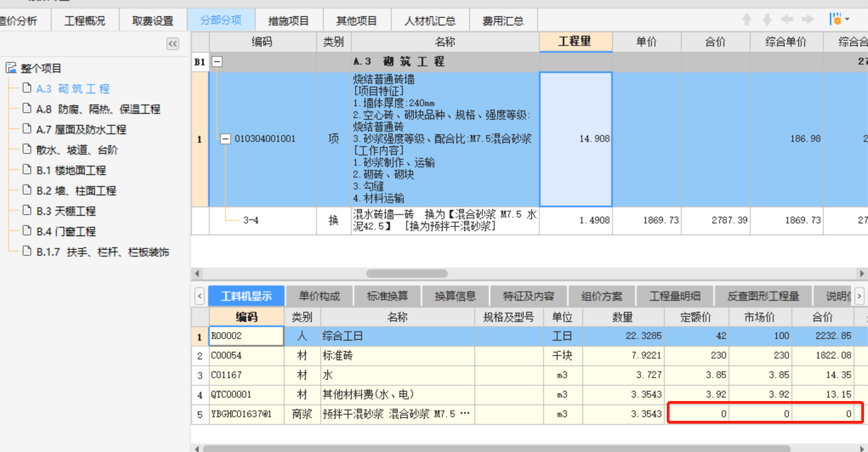Click the 定额价 column header

coord(696,317)
